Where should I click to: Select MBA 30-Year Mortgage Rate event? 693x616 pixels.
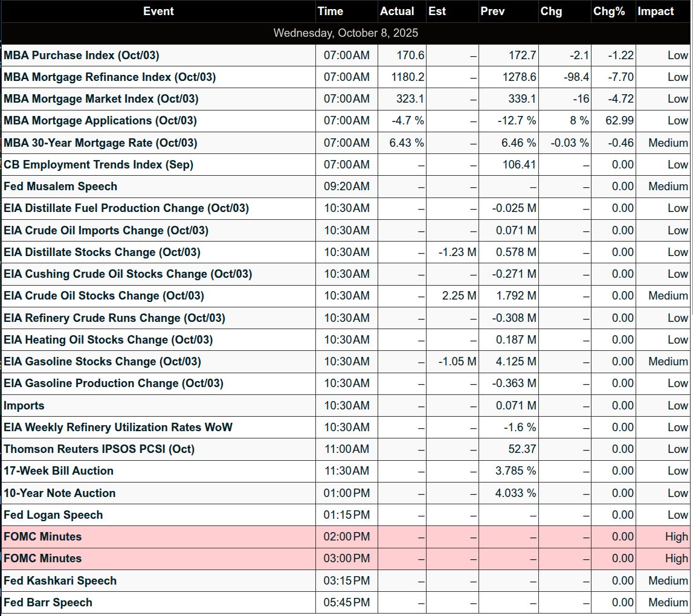100,143
